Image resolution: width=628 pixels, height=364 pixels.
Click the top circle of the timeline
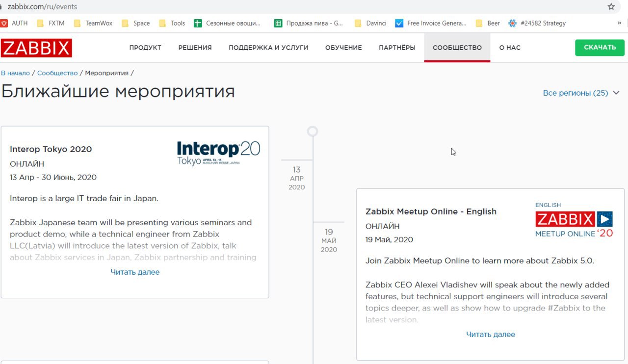click(x=313, y=131)
